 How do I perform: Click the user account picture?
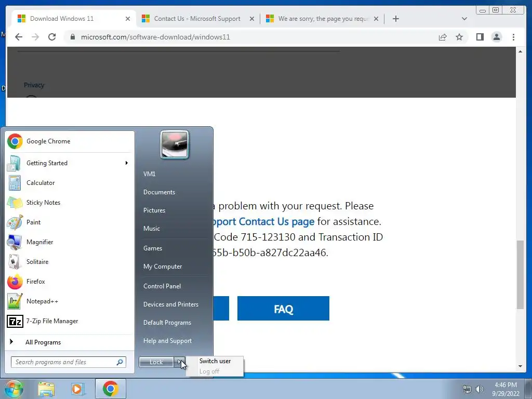pos(175,144)
